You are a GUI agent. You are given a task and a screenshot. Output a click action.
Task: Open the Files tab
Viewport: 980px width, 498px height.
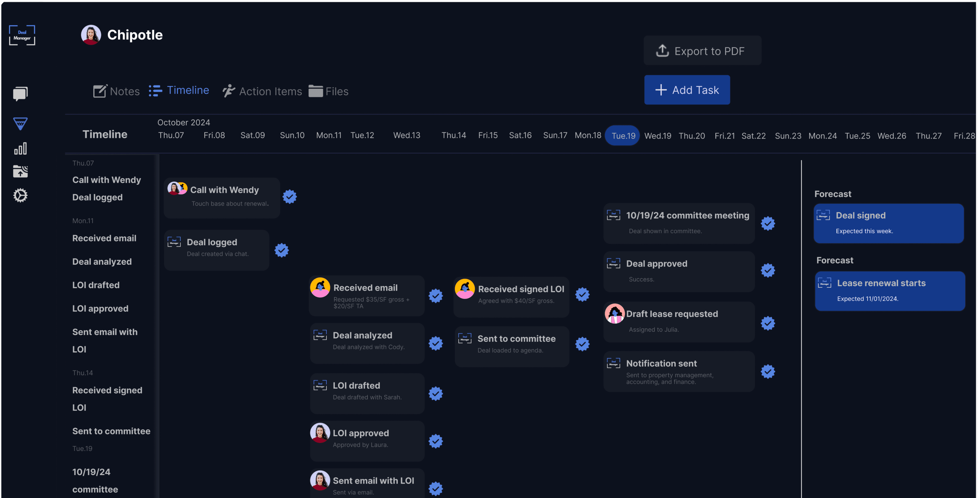click(x=328, y=91)
